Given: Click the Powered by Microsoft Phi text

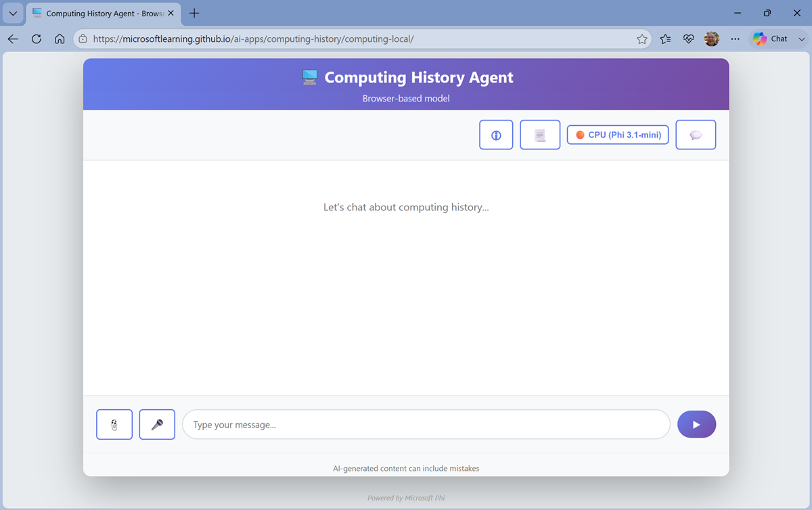Looking at the screenshot, I should 406,498.
